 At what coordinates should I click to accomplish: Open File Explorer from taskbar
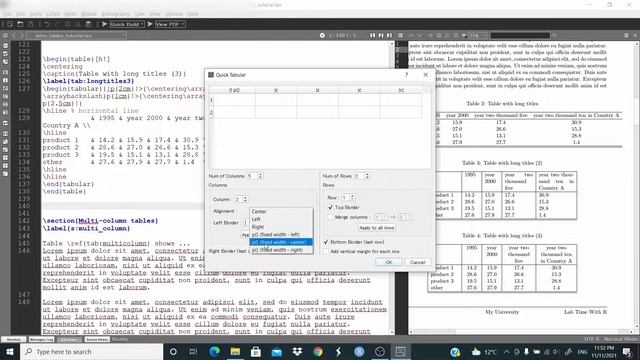(235, 351)
